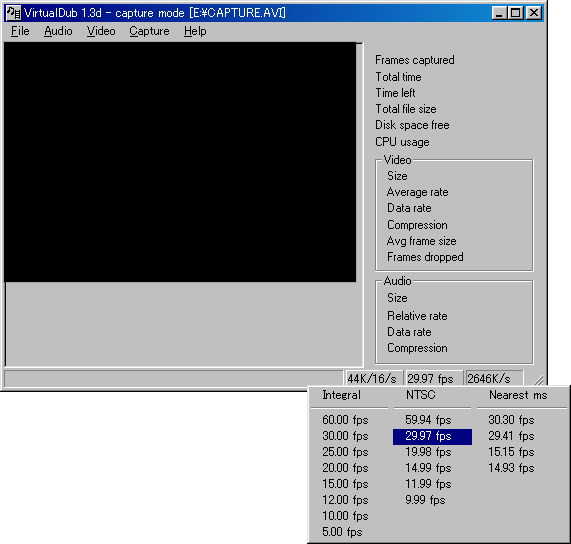This screenshot has width=571, height=544.
Task: Click the 29.97 fps status bar panel
Action: tap(433, 379)
